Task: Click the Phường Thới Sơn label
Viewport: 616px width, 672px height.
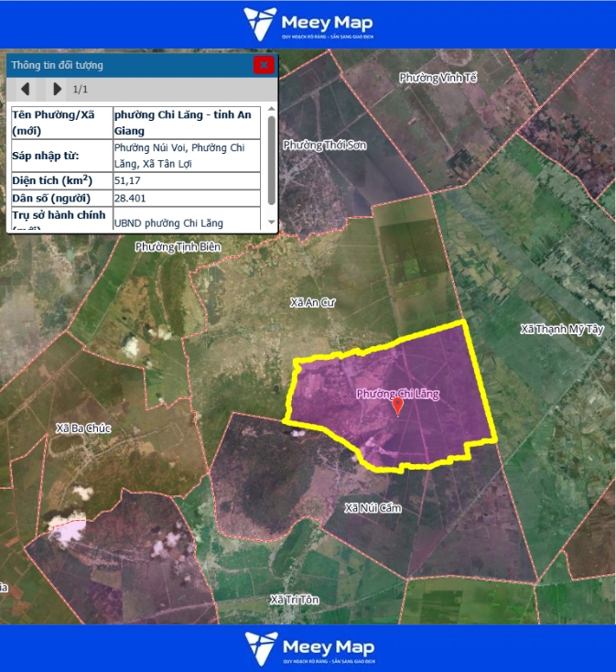Action: click(x=324, y=145)
